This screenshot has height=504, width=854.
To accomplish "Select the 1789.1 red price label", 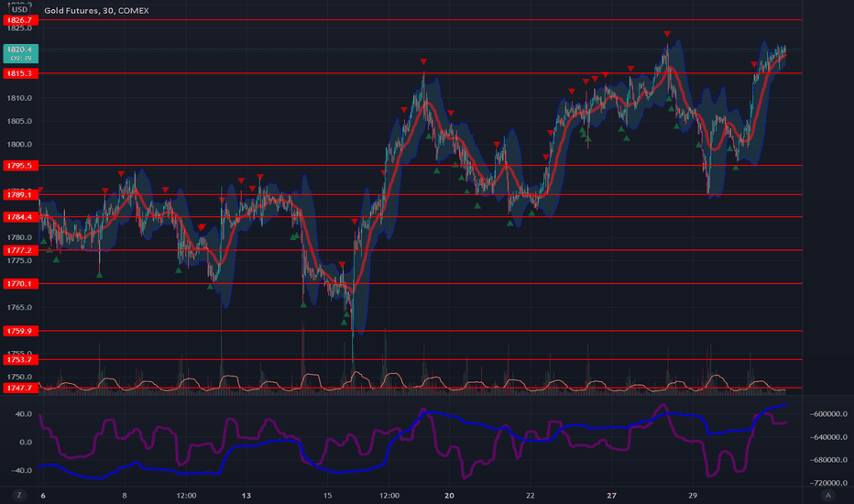I will (x=21, y=194).
